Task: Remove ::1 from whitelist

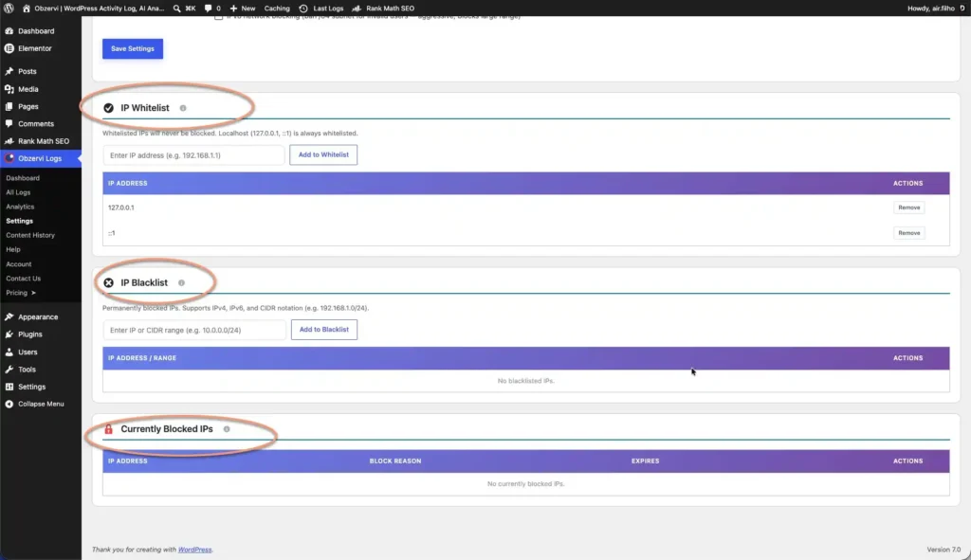Action: tap(909, 233)
